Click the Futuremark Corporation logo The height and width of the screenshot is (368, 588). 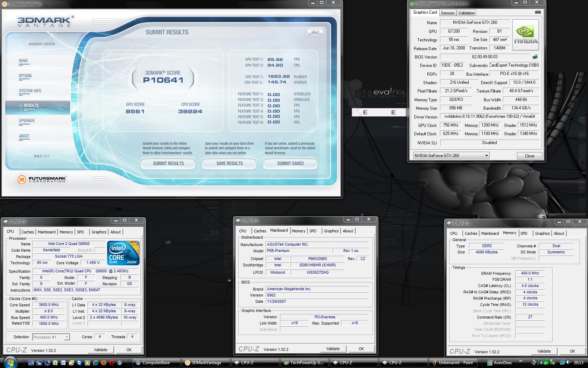pyautogui.click(x=42, y=179)
